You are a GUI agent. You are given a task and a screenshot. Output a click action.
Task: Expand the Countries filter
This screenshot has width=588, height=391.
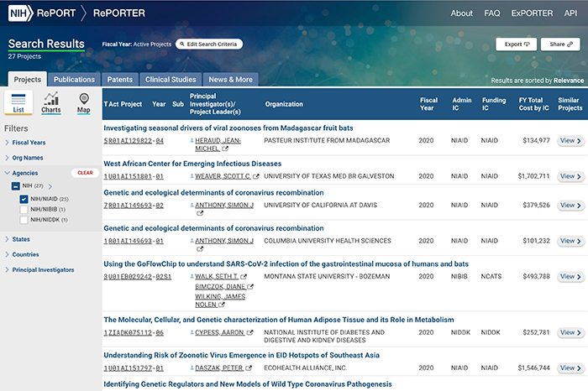point(22,255)
